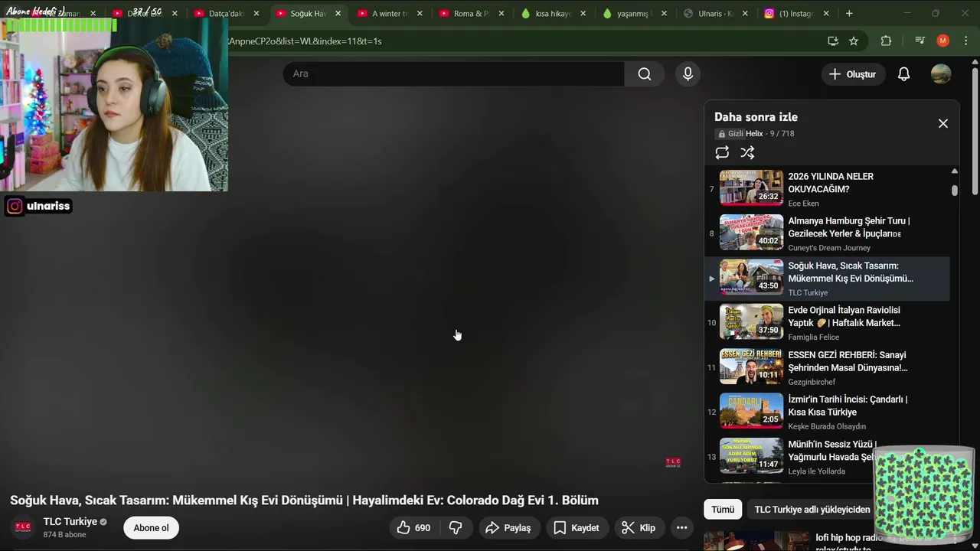Open İzmir'in Tarihi İncisi: Çandarlı video
Viewport: 980px width, 551px height.
tap(848, 406)
